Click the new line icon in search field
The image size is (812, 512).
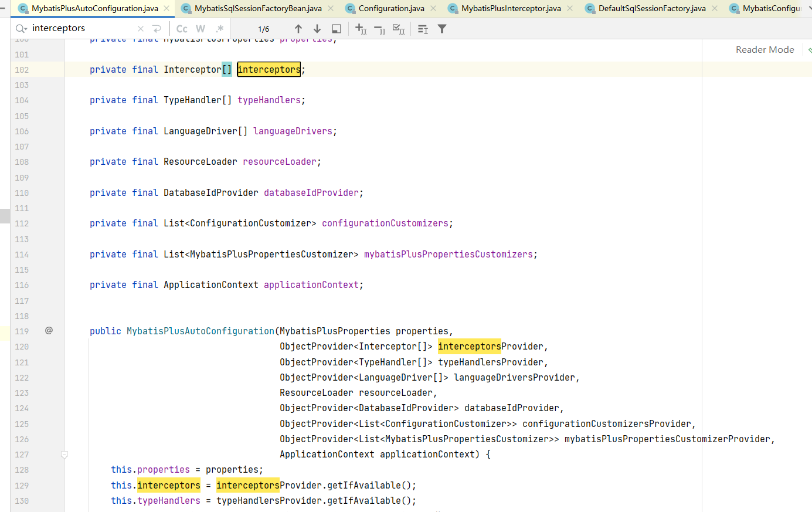coord(157,29)
